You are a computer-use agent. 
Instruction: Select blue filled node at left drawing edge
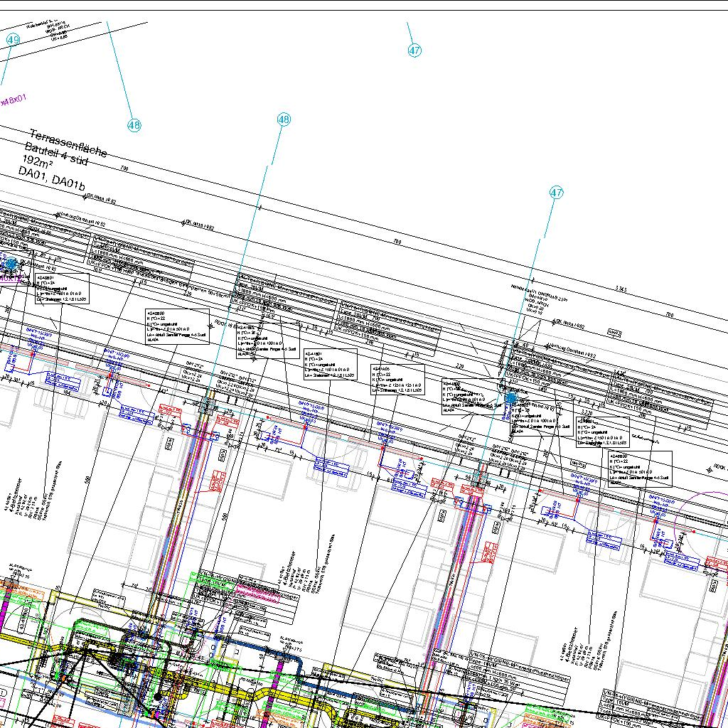click(11, 264)
